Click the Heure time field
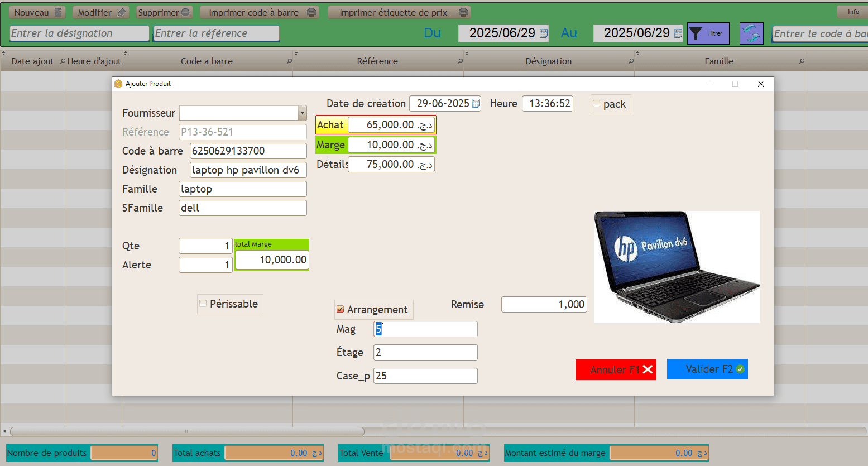 [548, 103]
